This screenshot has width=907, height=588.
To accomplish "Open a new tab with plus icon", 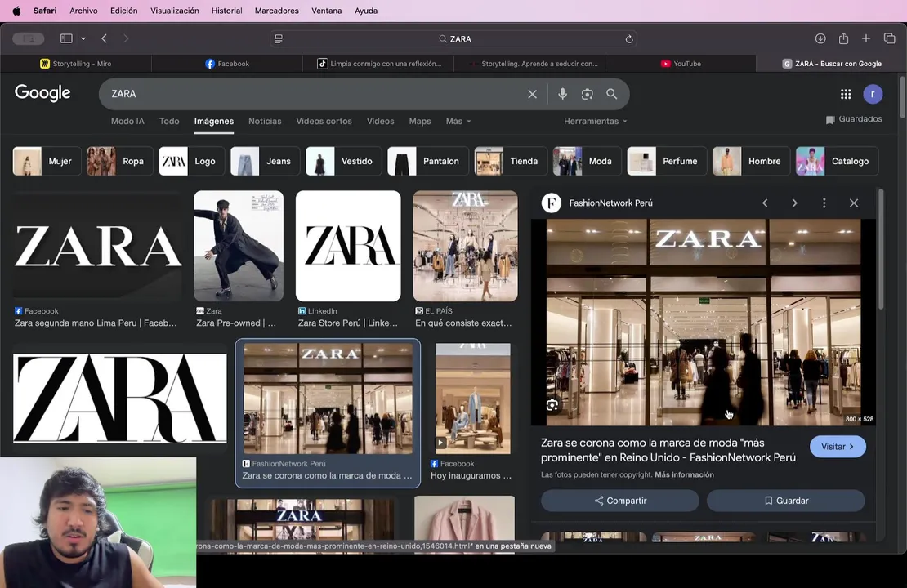I will click(x=866, y=38).
